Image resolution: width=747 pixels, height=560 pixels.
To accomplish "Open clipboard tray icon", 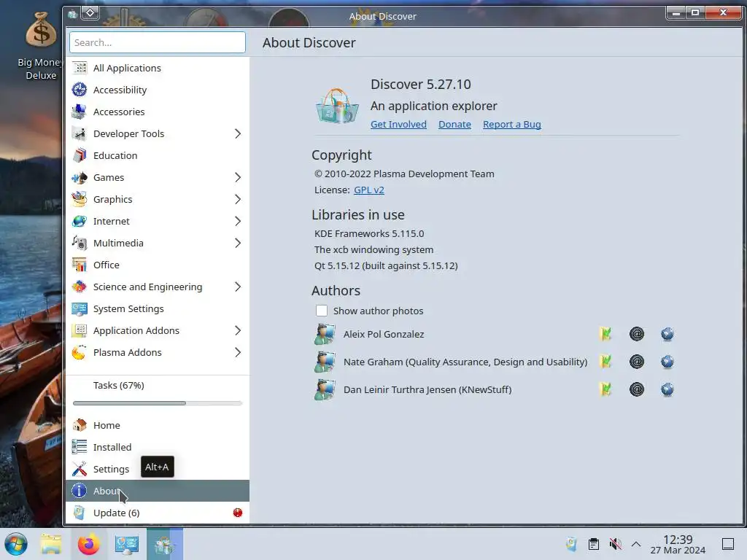I will [594, 544].
